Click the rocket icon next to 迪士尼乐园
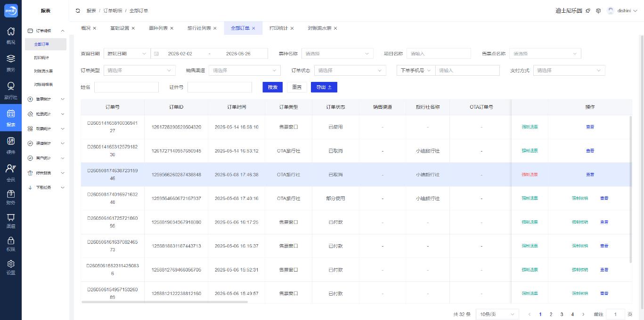The width and height of the screenshot is (644, 320). 588,10
